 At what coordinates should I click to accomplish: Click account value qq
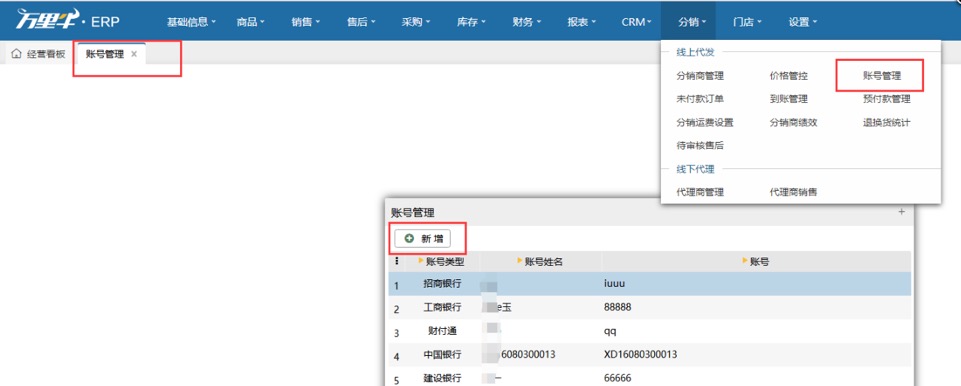coord(610,331)
